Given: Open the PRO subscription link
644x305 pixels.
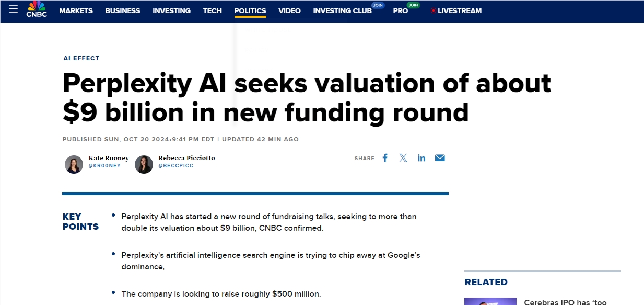Looking at the screenshot, I should [x=401, y=10].
